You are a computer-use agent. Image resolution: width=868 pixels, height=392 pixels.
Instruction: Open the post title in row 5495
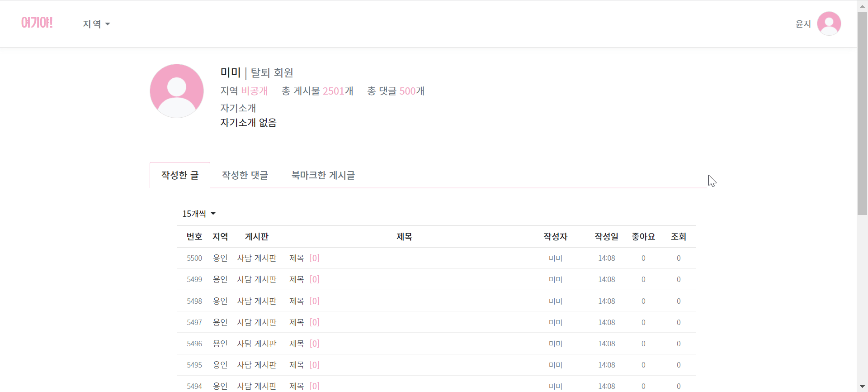pos(297,365)
